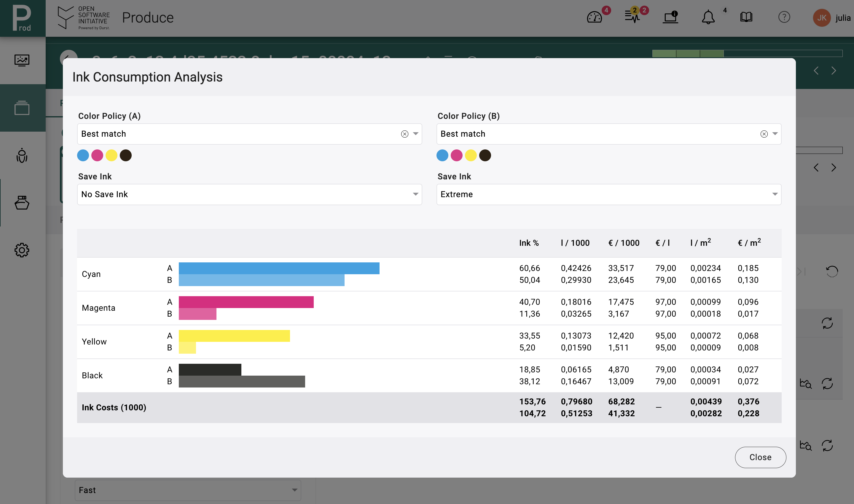
Task: Click the notifications bell icon
Action: [708, 17]
